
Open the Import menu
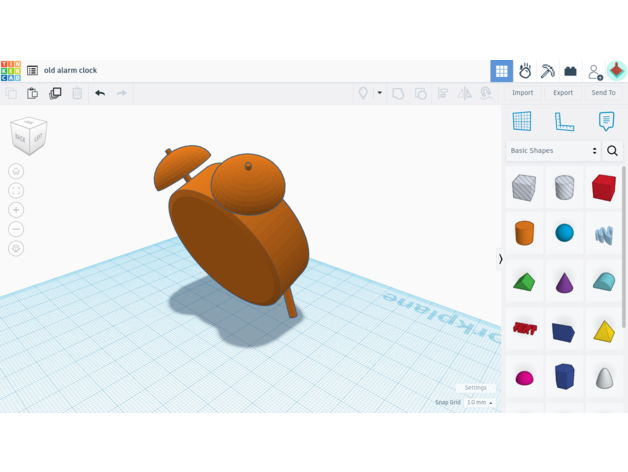tap(522, 93)
